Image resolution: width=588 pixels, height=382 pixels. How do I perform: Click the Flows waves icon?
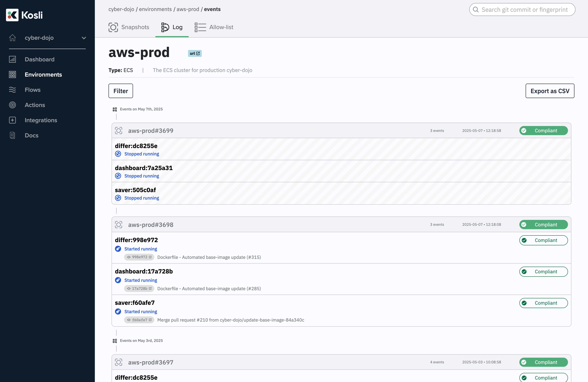coord(12,90)
